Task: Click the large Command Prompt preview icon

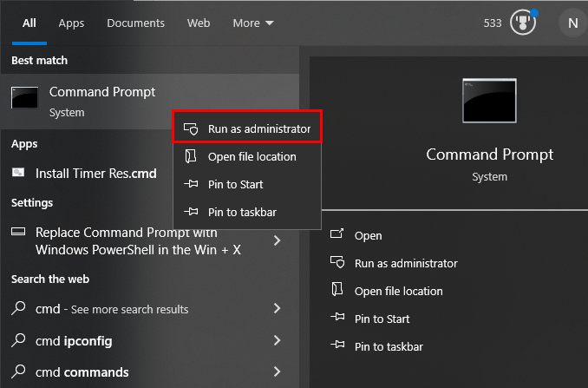Action: (x=489, y=101)
